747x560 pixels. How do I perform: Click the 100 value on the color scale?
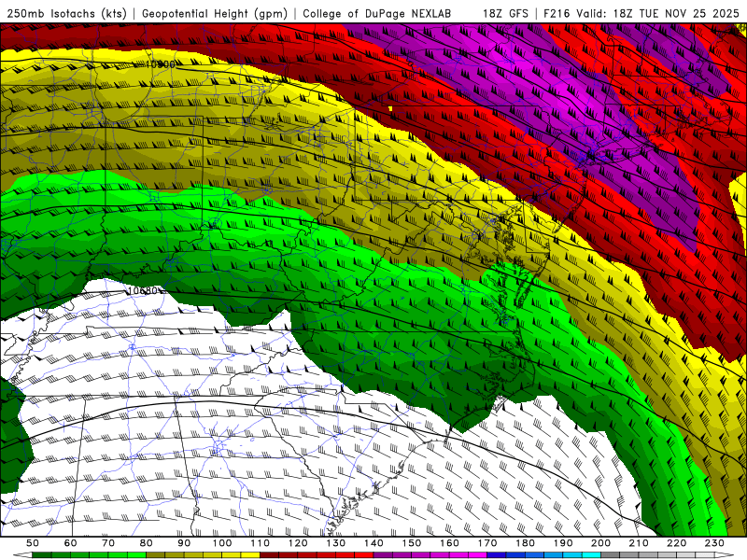pos(222,543)
